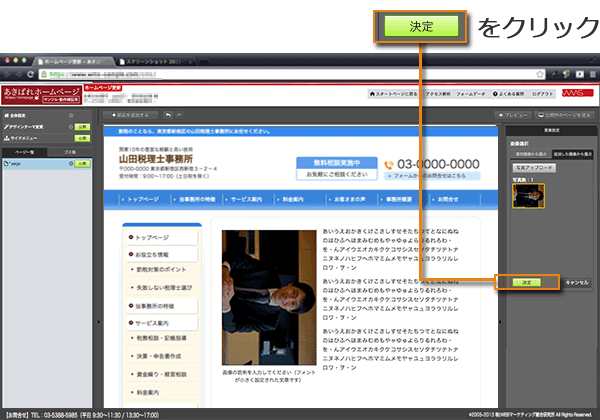Click the あきばれホームページ logo
This screenshot has width=600, height=420.
[40, 94]
